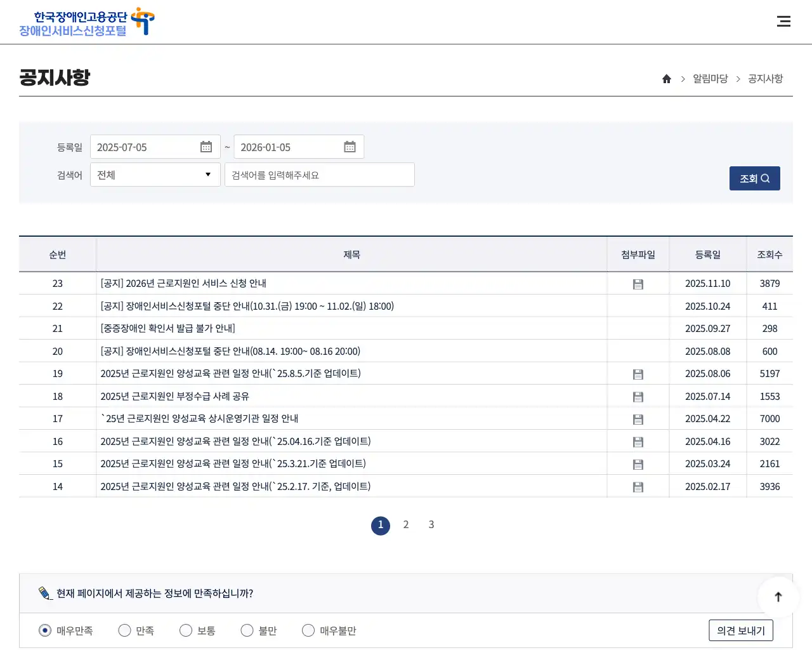Open the hamburger navigation menu
This screenshot has height=650, width=812.
784,21
